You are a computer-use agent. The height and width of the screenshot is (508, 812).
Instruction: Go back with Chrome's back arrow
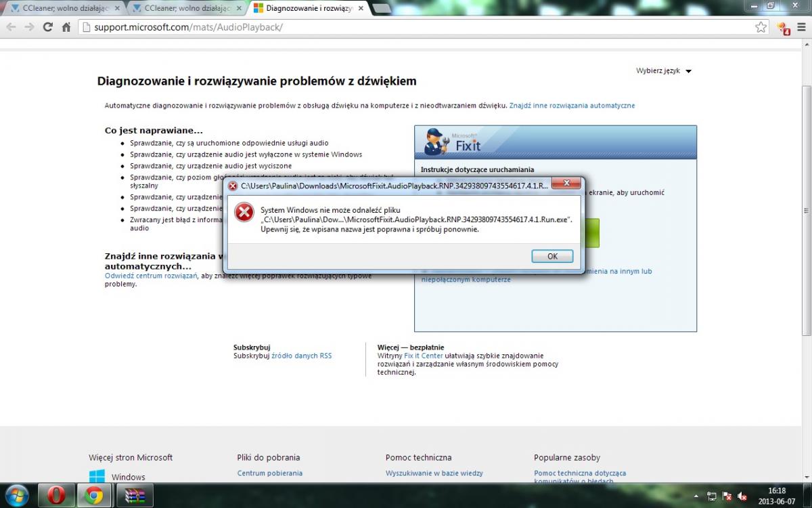[x=11, y=27]
